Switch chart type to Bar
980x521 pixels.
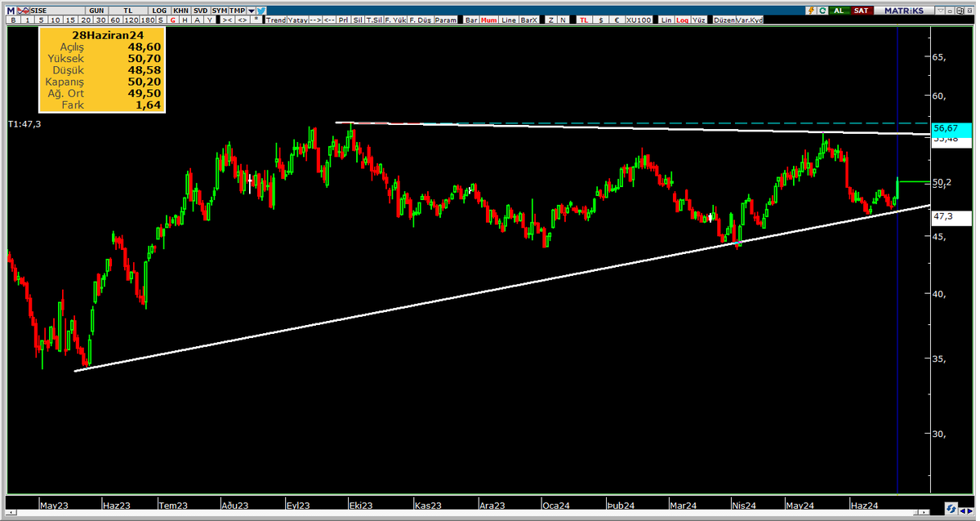point(472,20)
